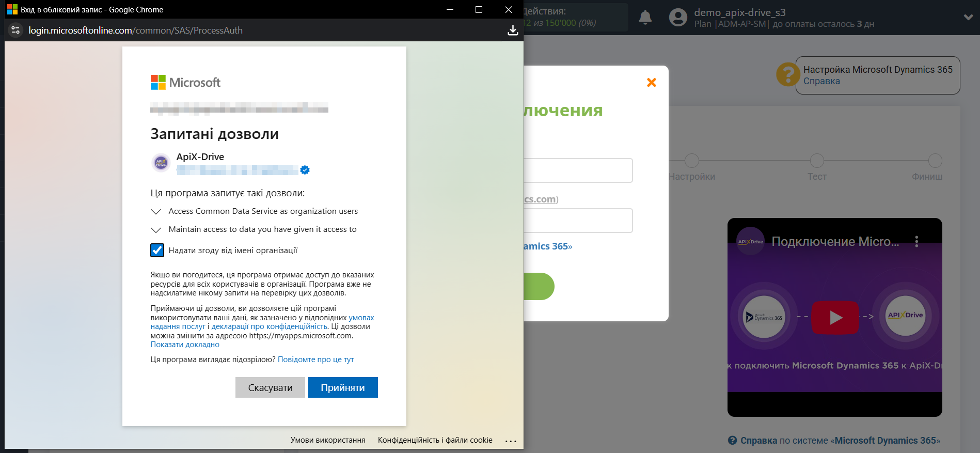Click demo_apix-drive_s3 account name
The image size is (980, 453).
click(x=739, y=12)
